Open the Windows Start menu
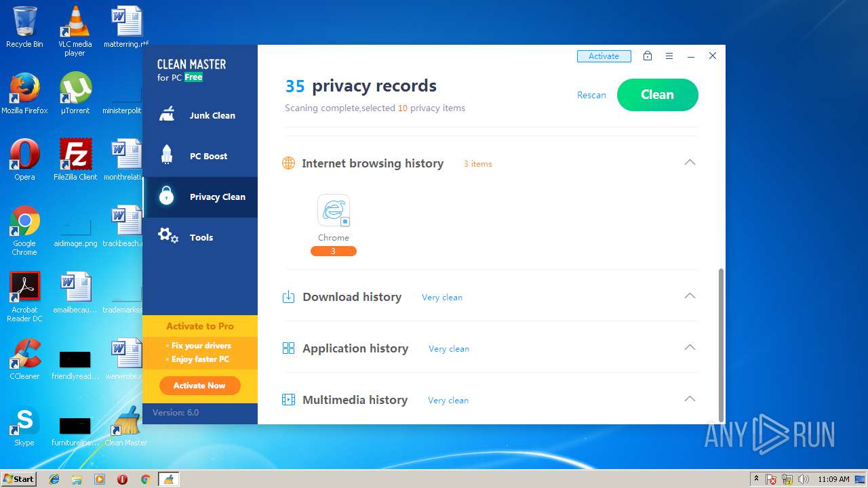The width and height of the screenshot is (868, 488). pos(18,479)
